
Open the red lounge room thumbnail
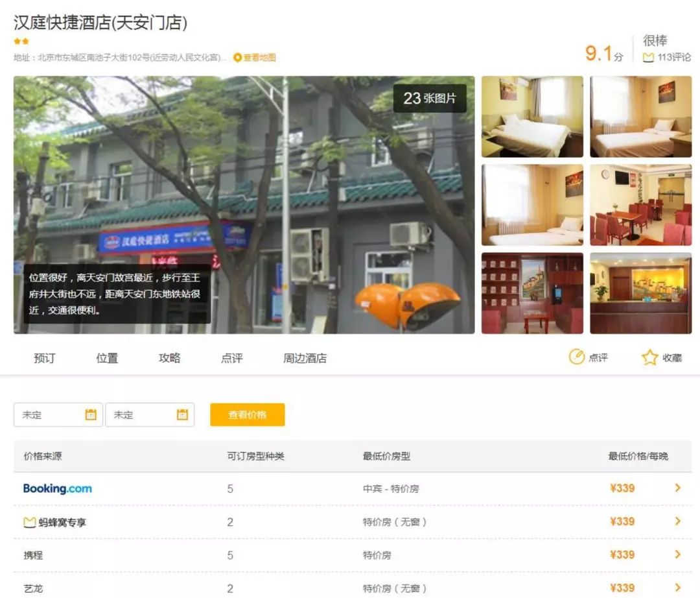(x=532, y=293)
